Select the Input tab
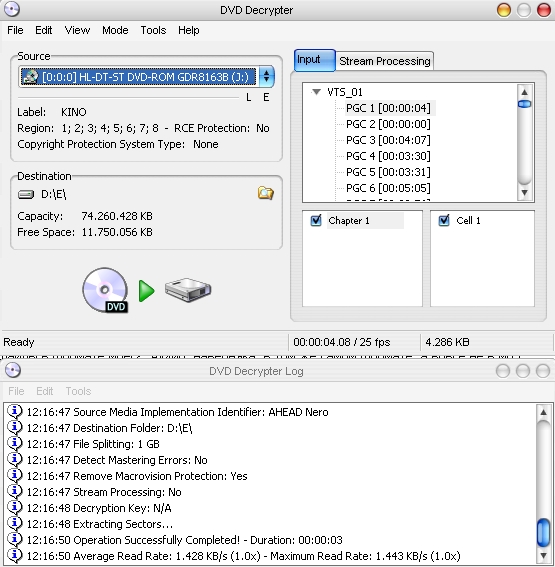The image size is (555, 567). (315, 60)
